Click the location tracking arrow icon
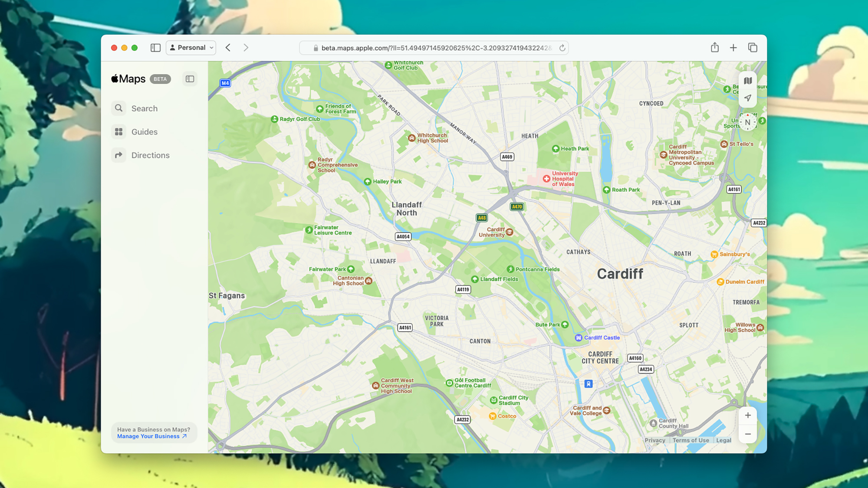868x488 pixels. click(x=748, y=98)
